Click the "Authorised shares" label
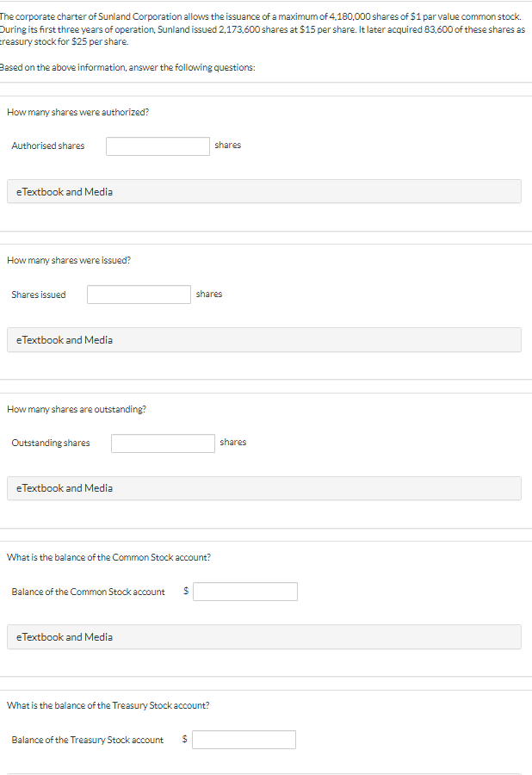This screenshot has width=532, height=775. pos(48,146)
